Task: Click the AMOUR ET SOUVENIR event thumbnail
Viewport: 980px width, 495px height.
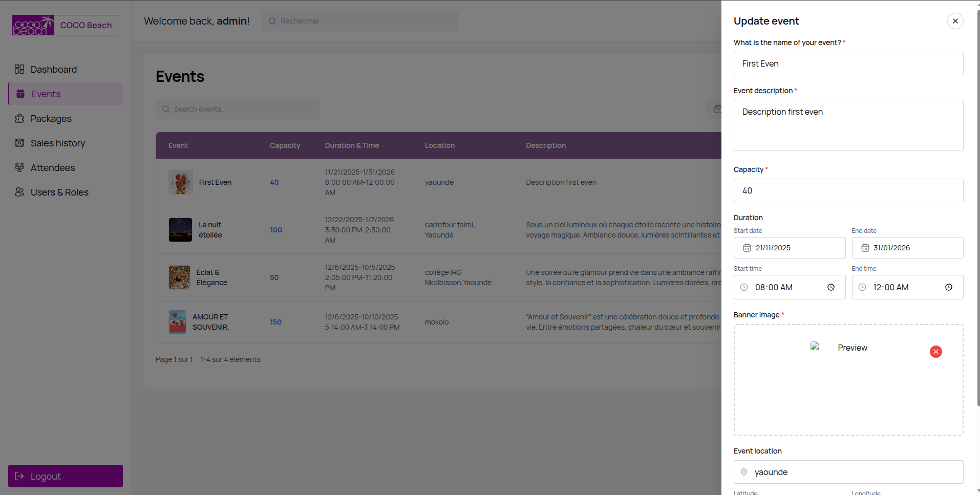Action: (178, 322)
